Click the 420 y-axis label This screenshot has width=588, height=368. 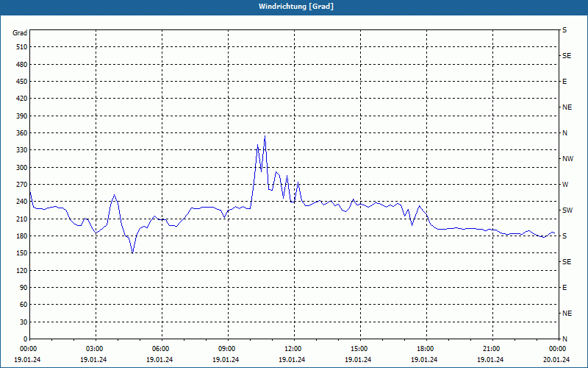22,99
